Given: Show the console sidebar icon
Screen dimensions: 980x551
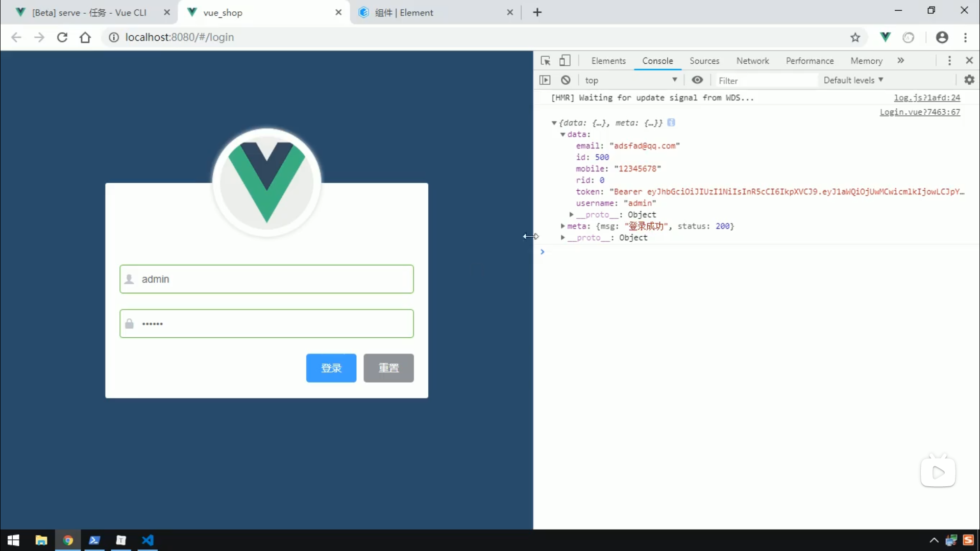Looking at the screenshot, I should pyautogui.click(x=545, y=80).
